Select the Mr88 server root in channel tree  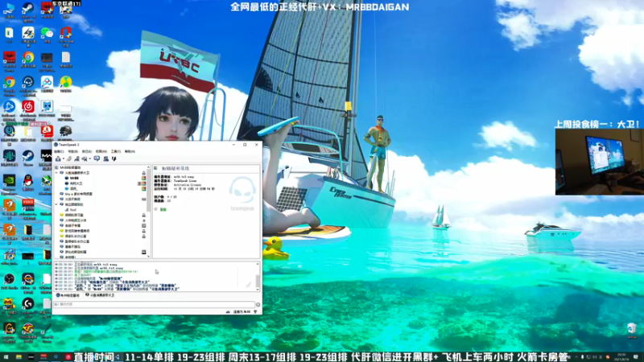coord(70,167)
